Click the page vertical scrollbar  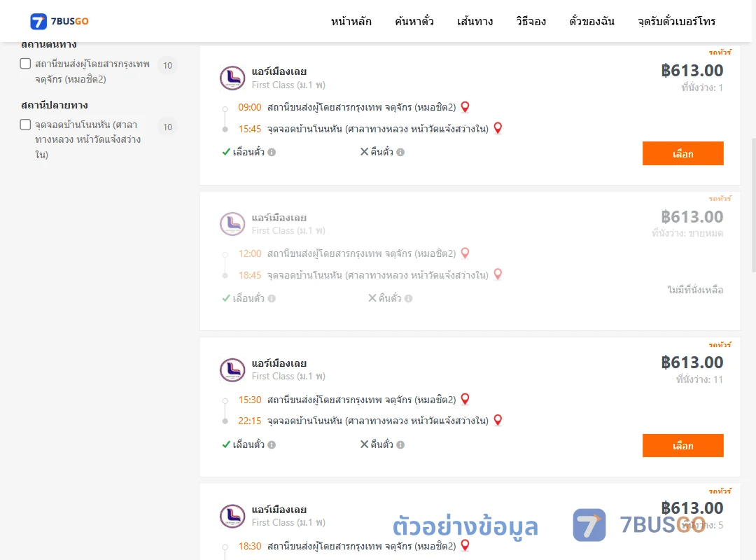[x=753, y=205]
